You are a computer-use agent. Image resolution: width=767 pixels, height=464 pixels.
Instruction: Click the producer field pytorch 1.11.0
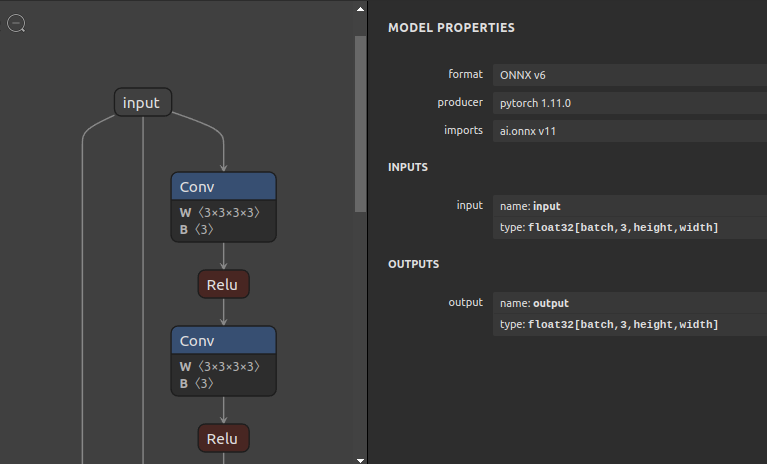pyautogui.click(x=630, y=103)
